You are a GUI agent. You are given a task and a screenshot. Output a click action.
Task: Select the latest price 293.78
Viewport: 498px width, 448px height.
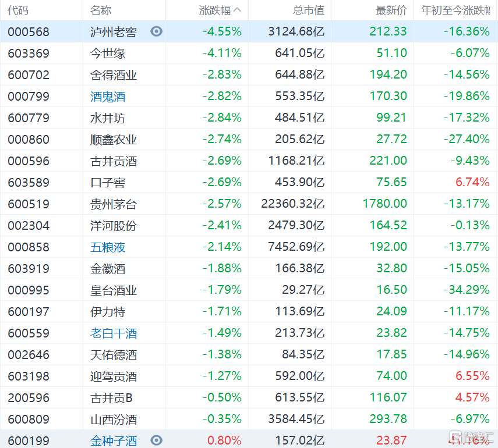point(388,419)
